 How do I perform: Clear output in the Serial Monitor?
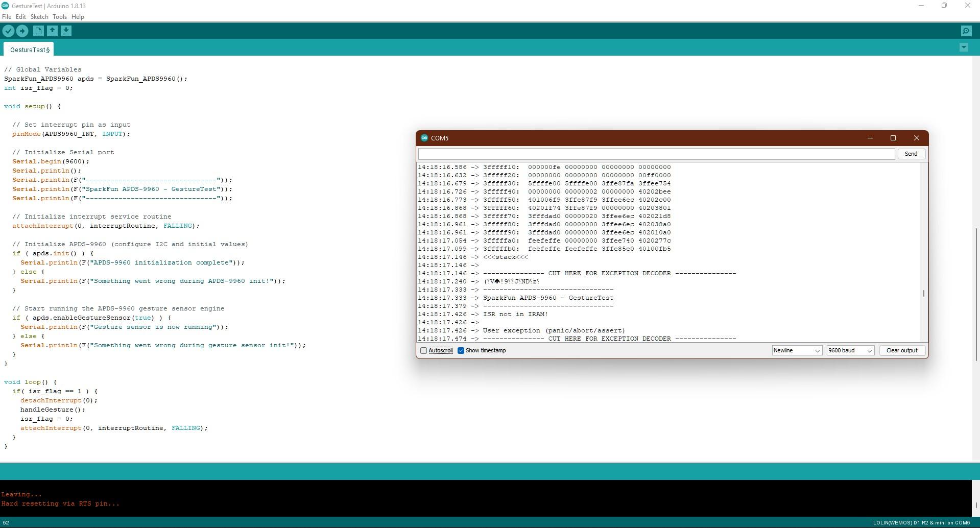coord(901,350)
